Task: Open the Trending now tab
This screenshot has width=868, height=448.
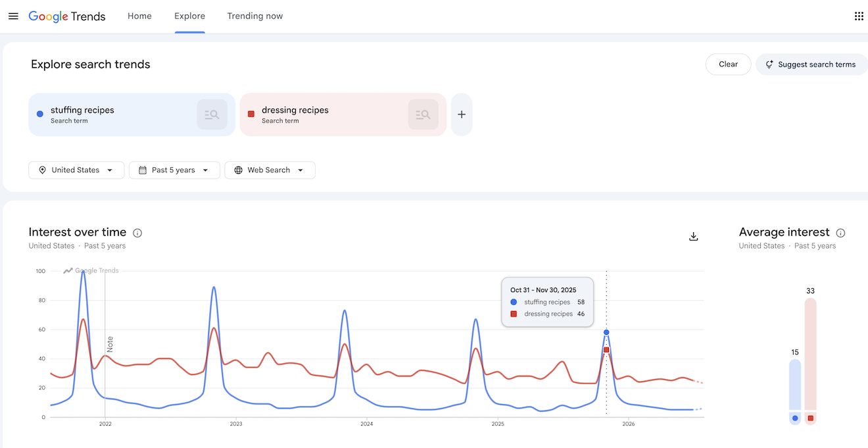Action: (254, 16)
